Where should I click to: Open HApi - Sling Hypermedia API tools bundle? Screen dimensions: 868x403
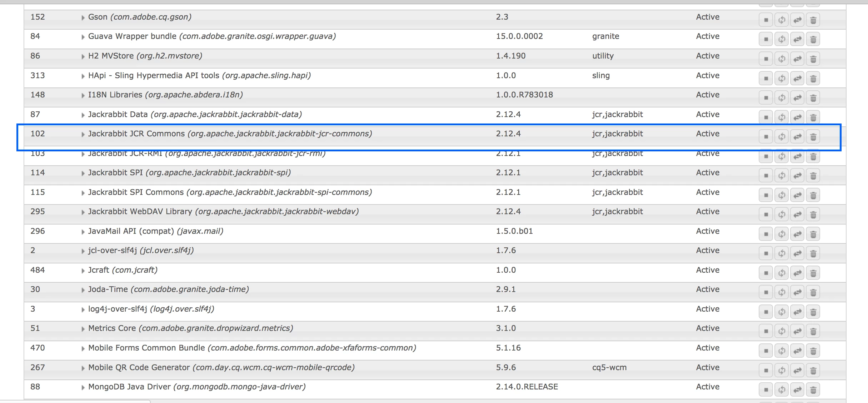[x=154, y=76]
